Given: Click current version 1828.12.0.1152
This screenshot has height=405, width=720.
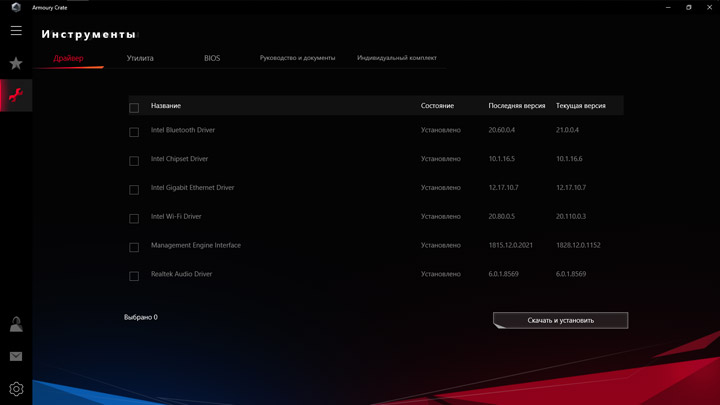Looking at the screenshot, I should [x=578, y=245].
